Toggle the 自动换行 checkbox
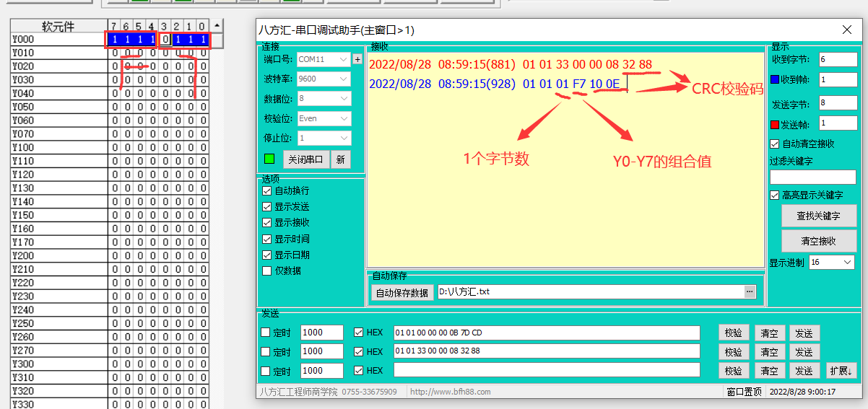 tap(267, 190)
